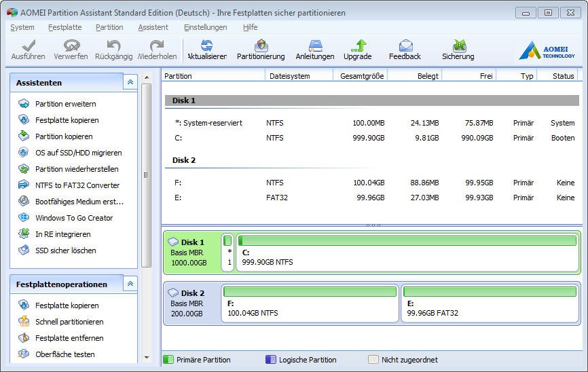Open the Hilfe menu
The image size is (588, 372).
coord(250,27)
